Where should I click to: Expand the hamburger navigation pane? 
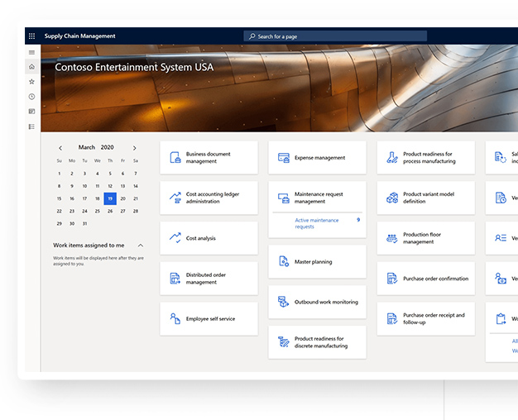31,52
